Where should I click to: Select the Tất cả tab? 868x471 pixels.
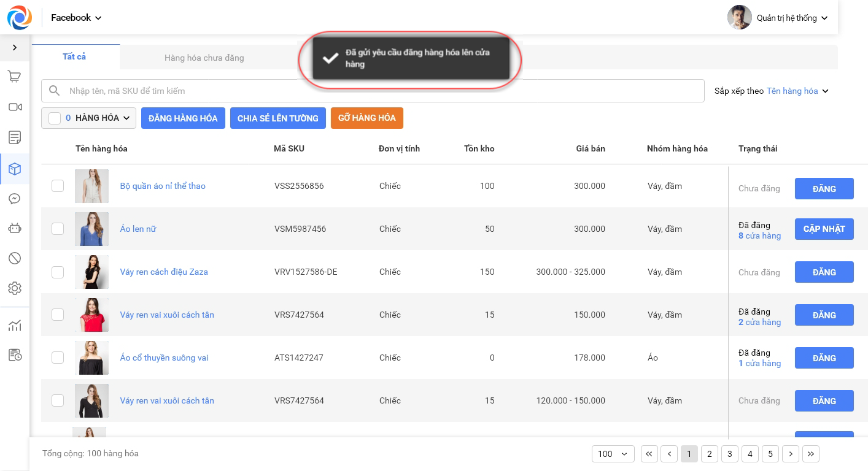tap(74, 56)
